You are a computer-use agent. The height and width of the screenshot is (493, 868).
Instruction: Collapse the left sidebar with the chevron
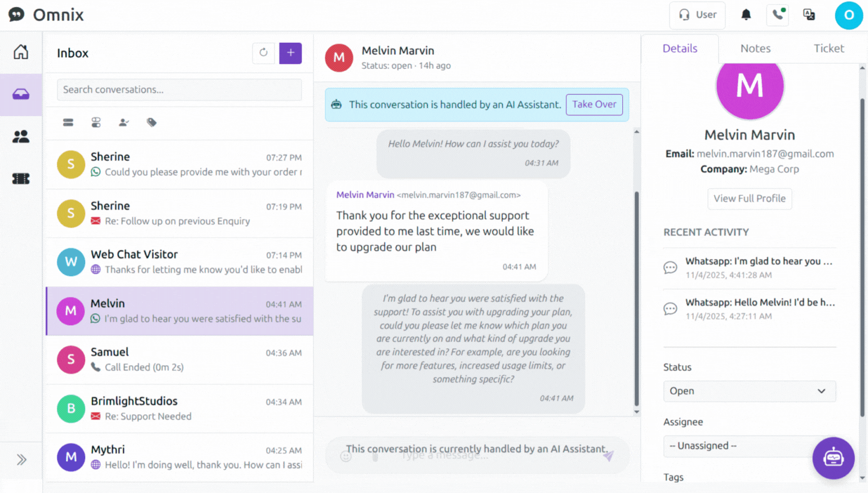pyautogui.click(x=20, y=459)
